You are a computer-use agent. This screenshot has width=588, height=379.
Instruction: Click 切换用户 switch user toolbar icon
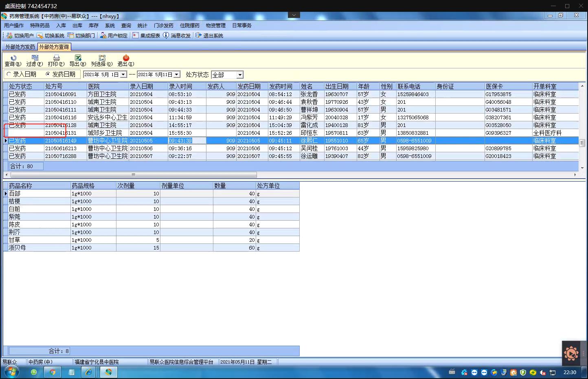(20, 36)
